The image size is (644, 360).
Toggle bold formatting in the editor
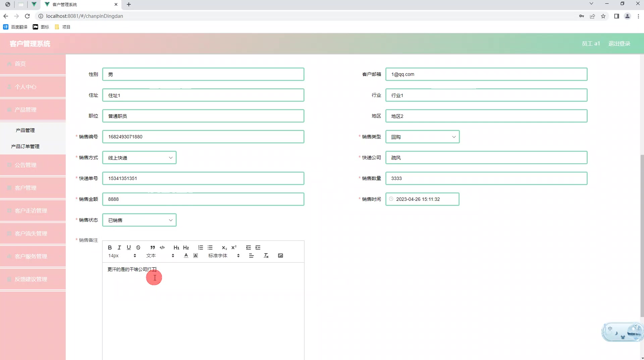pyautogui.click(x=110, y=248)
